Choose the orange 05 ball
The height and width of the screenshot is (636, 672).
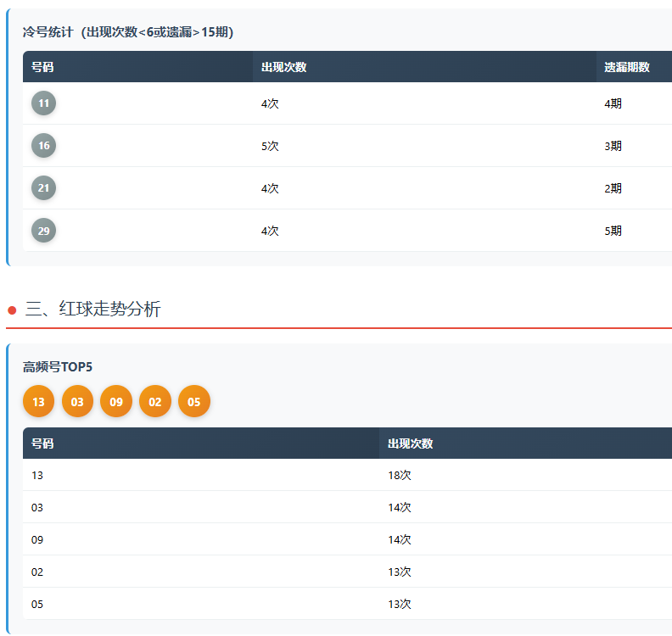tap(194, 402)
